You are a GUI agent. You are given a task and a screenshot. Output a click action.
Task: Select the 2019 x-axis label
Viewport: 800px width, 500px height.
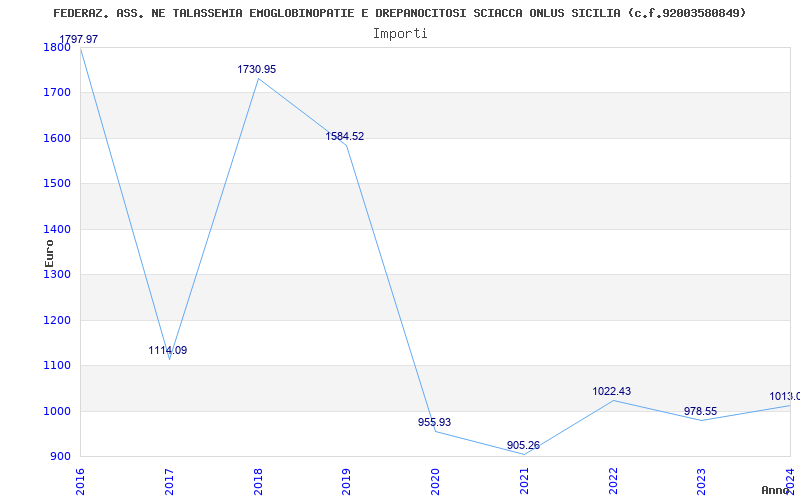tap(346, 481)
